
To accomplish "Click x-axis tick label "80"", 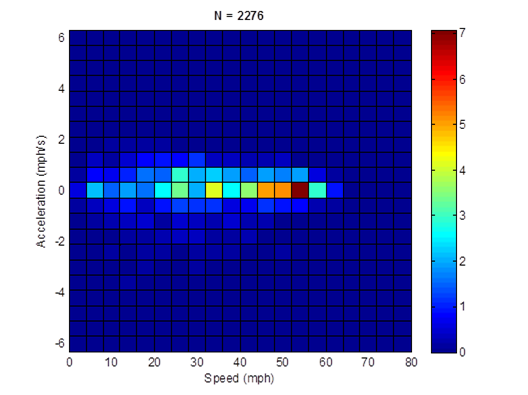I will [411, 362].
